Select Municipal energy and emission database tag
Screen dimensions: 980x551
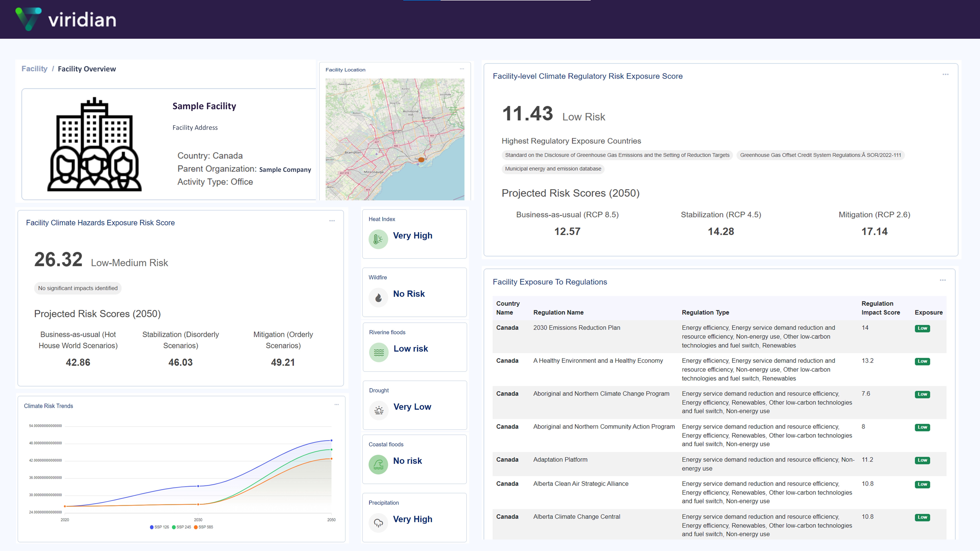coord(553,169)
